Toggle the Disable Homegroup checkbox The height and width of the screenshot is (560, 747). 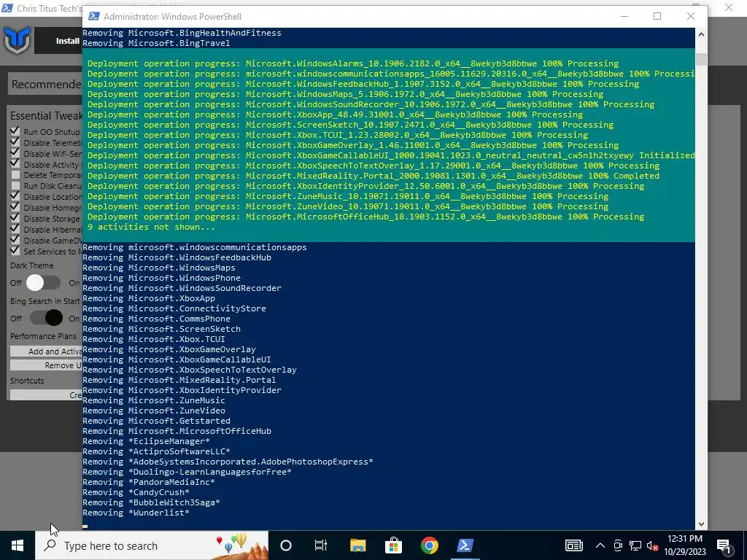[x=15, y=207]
